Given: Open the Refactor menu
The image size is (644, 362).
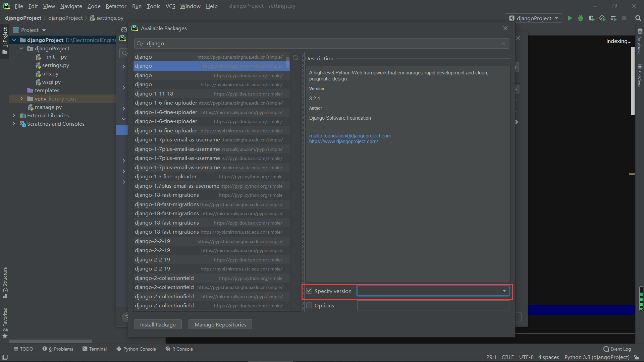Looking at the screenshot, I should click(x=116, y=6).
